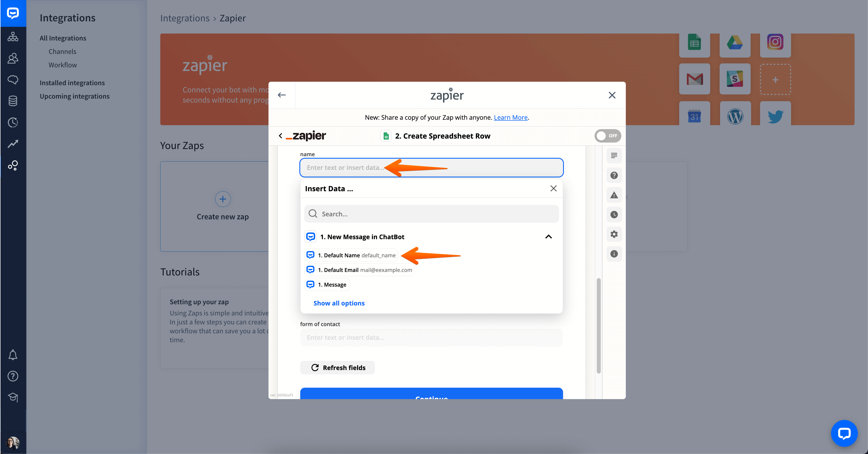Click the name input field
Screen dimensions: 868x454
tap(431, 168)
